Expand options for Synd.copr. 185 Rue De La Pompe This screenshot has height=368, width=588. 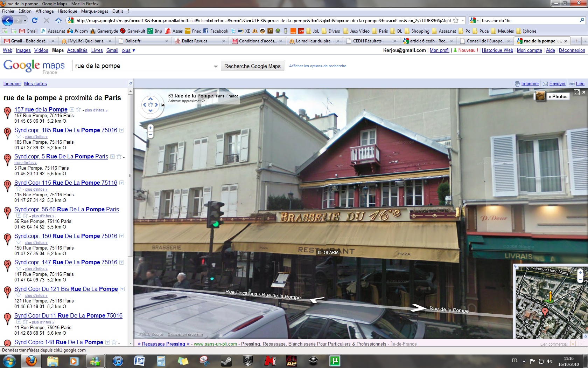pyautogui.click(x=122, y=130)
